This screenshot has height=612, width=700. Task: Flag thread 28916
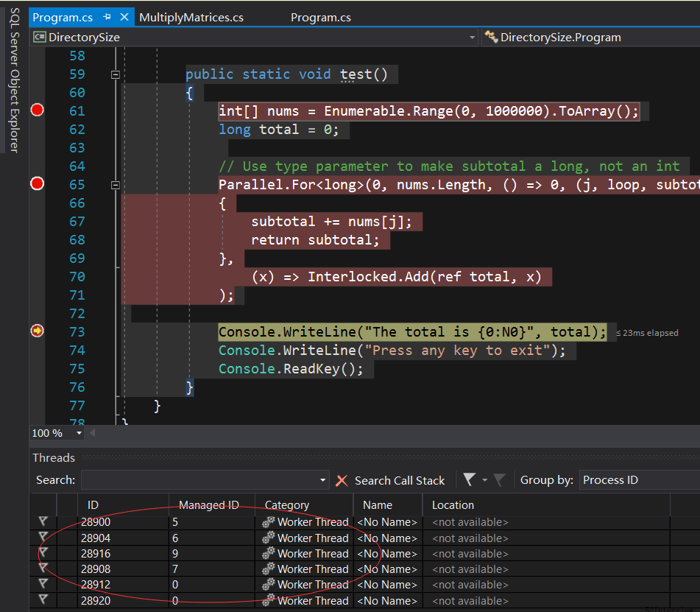tap(43, 552)
